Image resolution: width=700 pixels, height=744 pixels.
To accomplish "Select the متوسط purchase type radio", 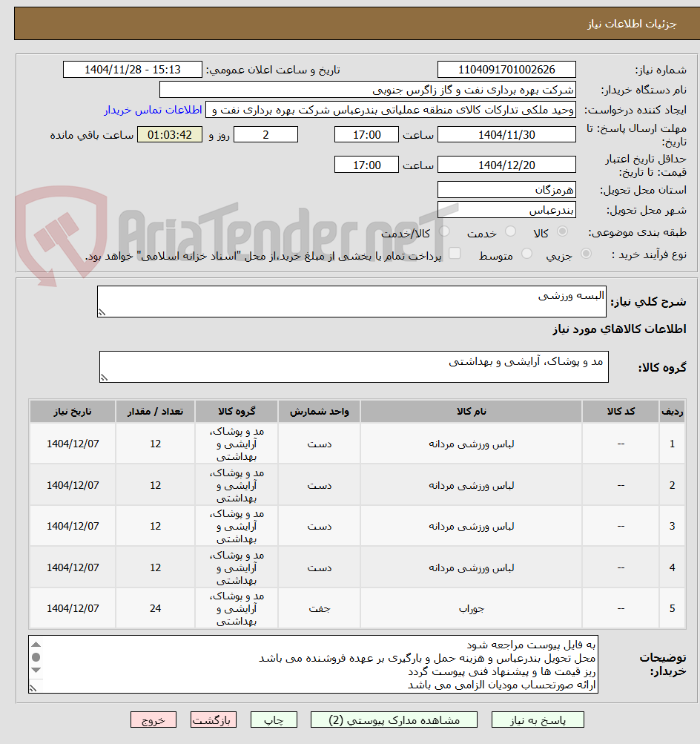I will click(x=526, y=254).
